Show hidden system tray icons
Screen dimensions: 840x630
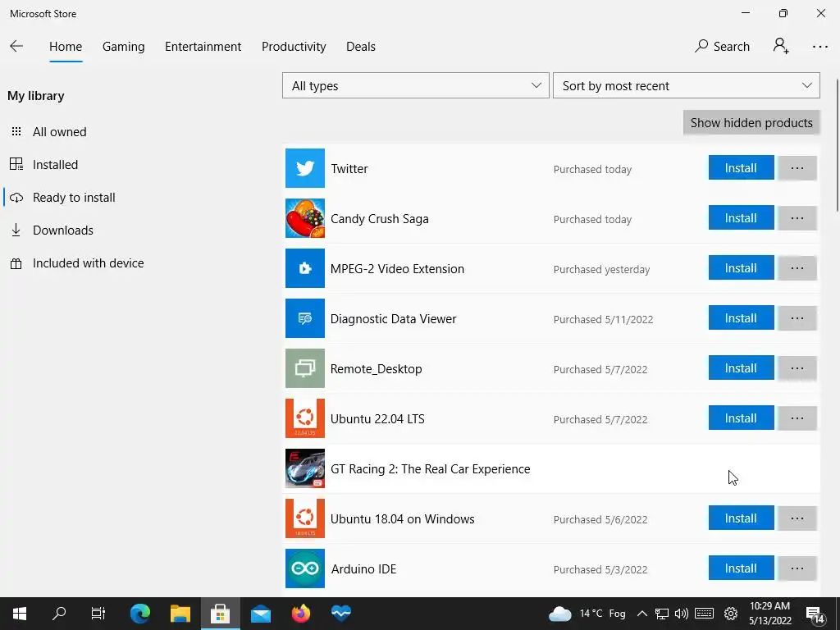(641, 614)
